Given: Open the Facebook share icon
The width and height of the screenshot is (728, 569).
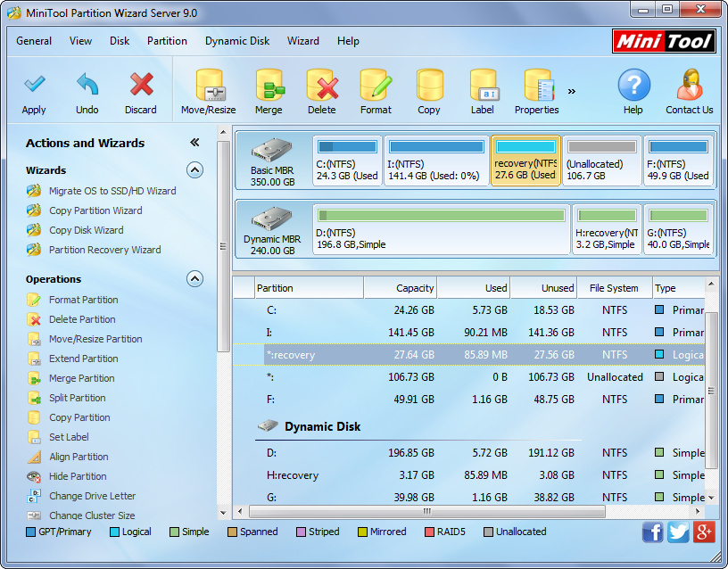Looking at the screenshot, I should (x=652, y=532).
